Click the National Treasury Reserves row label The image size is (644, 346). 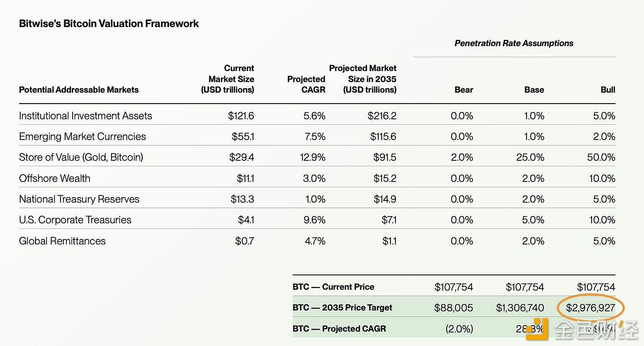click(x=79, y=199)
